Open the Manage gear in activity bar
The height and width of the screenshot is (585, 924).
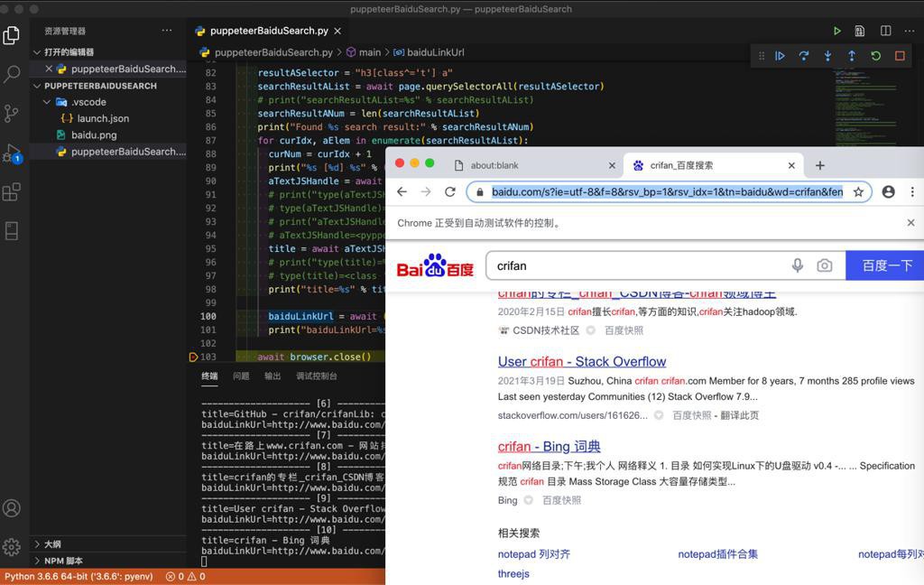[x=11, y=547]
